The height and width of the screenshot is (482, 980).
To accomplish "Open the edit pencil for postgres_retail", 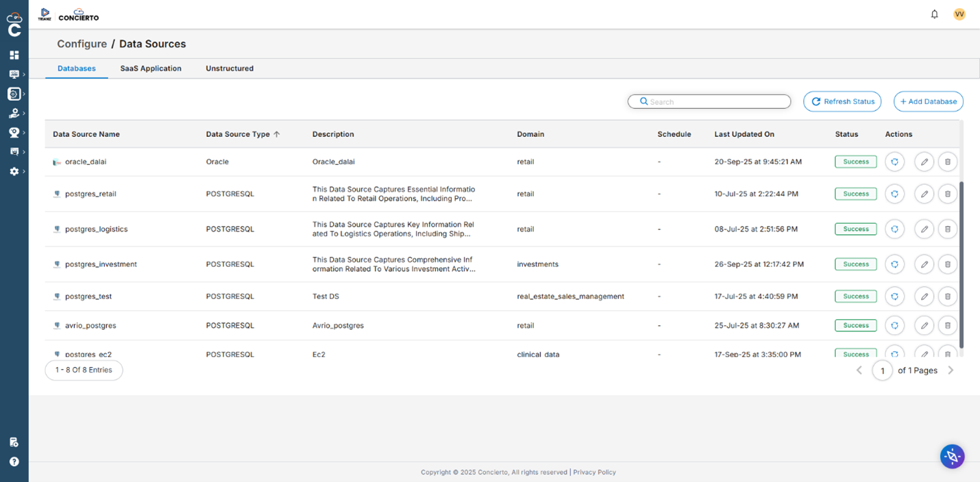I will click(x=924, y=194).
